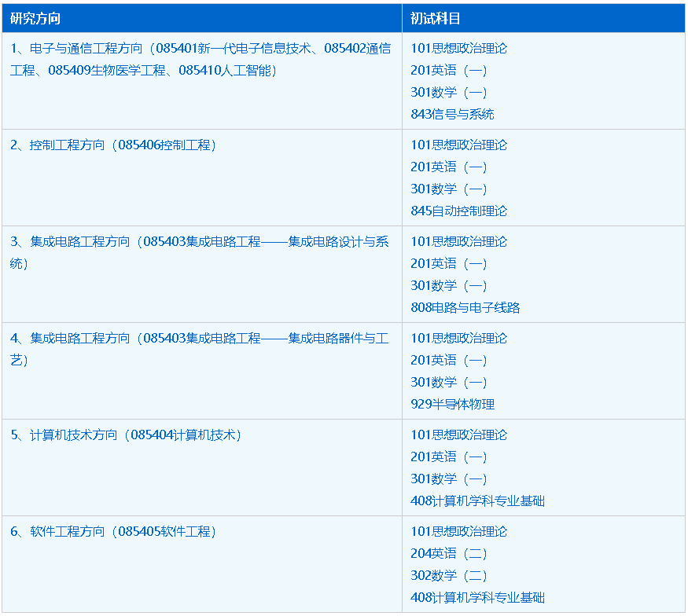Viewport: 688px width, 616px height.
Task: Click 408计算机学科专业基础 in 软件工程 row
Action: tap(477, 597)
